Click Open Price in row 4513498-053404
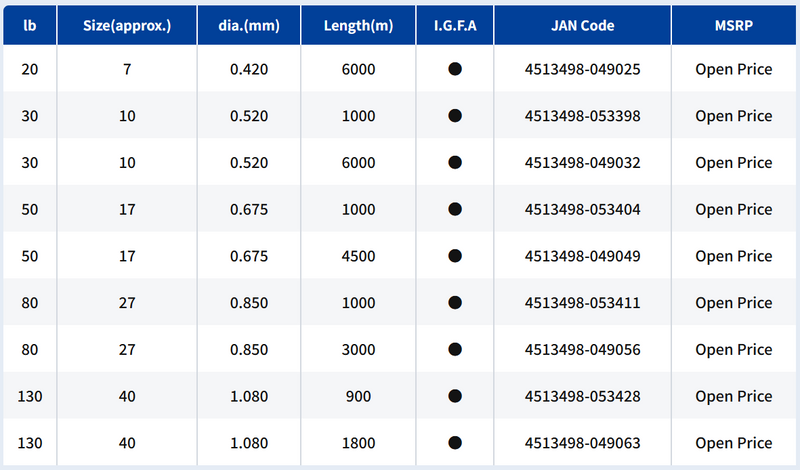 [x=734, y=210]
